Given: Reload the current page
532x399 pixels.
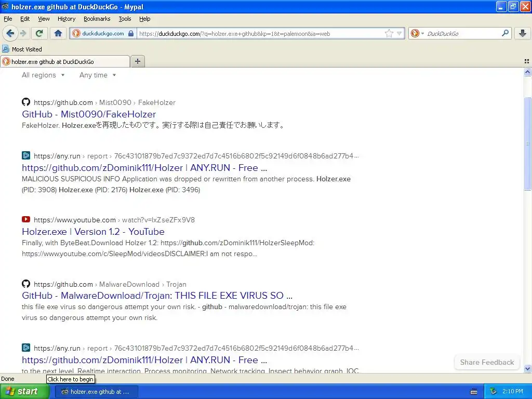Looking at the screenshot, I should point(39,33).
